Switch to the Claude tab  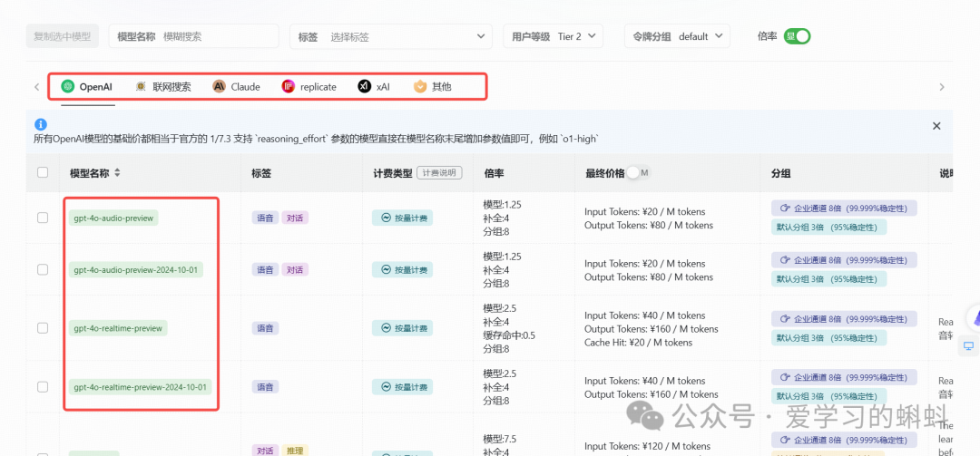[x=236, y=87]
